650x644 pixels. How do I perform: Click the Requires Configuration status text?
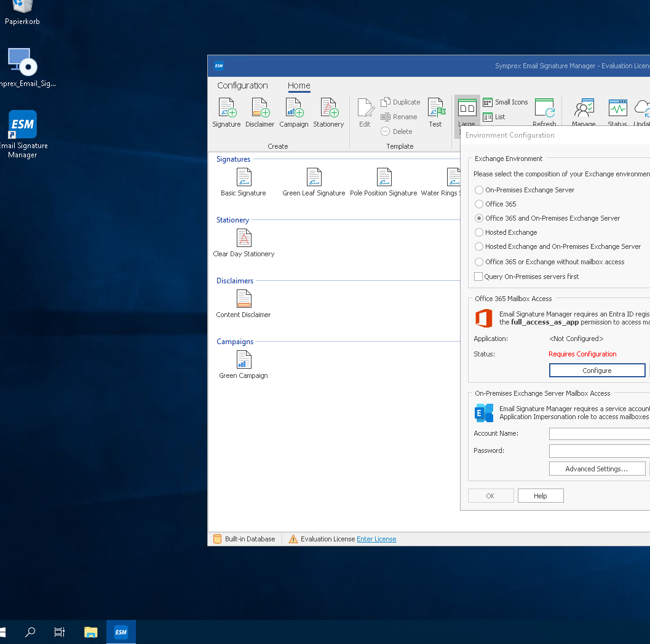pyautogui.click(x=582, y=354)
